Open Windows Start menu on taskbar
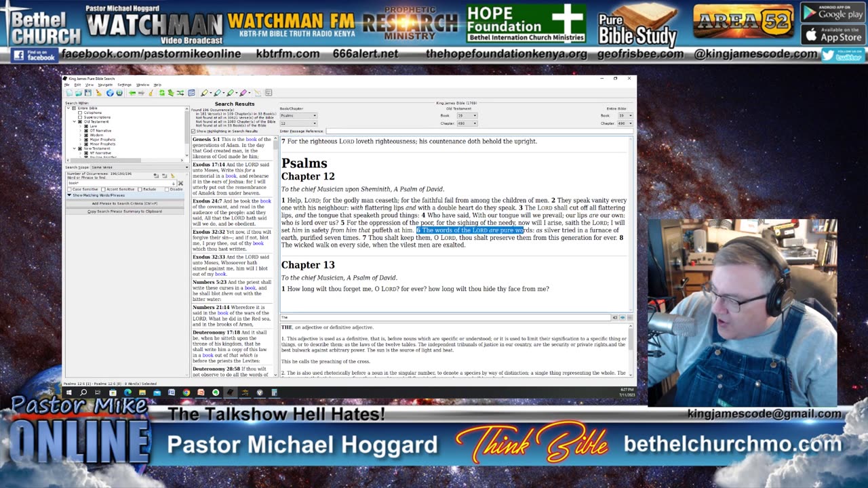The width and height of the screenshot is (868, 488). pos(68,392)
